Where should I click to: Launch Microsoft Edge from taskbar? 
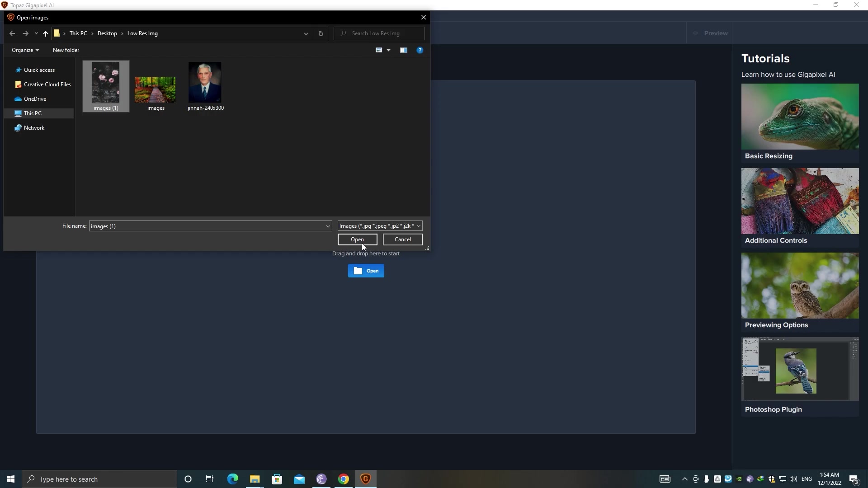click(x=232, y=479)
